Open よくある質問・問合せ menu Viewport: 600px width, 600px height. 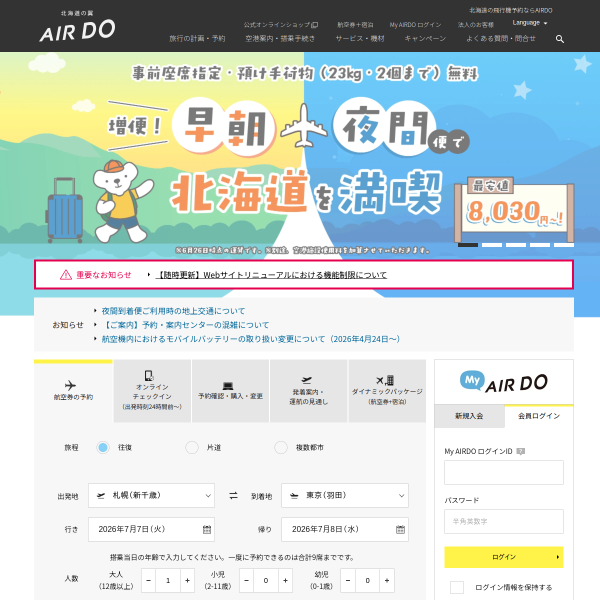(501, 39)
